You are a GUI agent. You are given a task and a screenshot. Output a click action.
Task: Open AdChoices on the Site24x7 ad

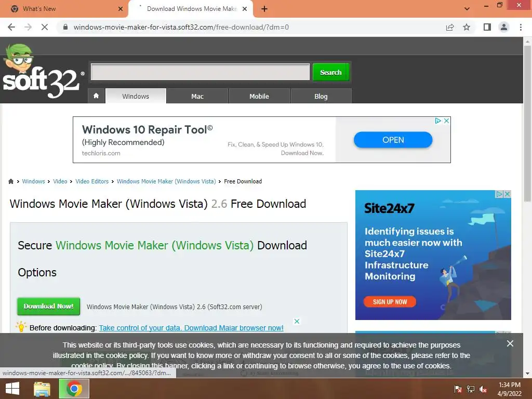click(499, 194)
